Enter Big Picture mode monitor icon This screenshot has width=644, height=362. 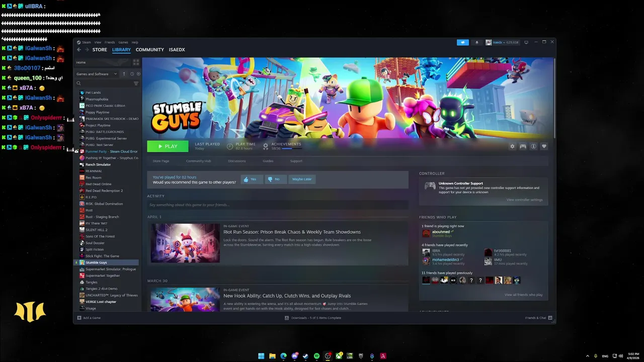526,42
